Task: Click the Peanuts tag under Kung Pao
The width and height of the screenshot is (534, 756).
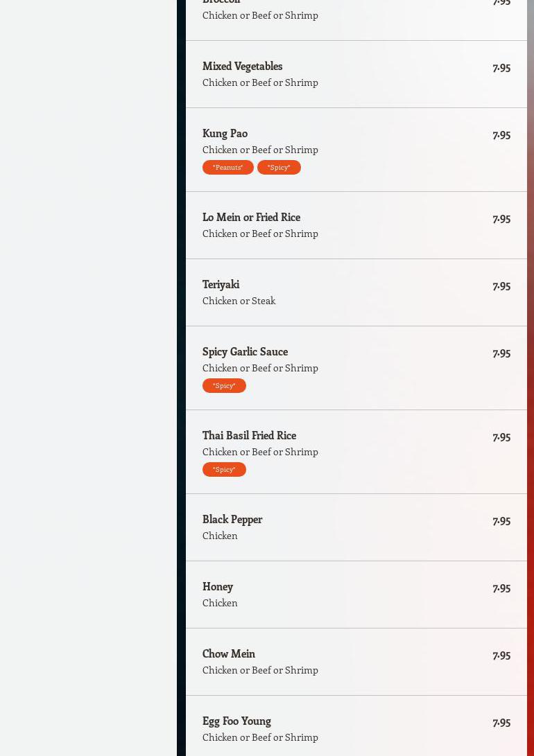Action: 227,167
